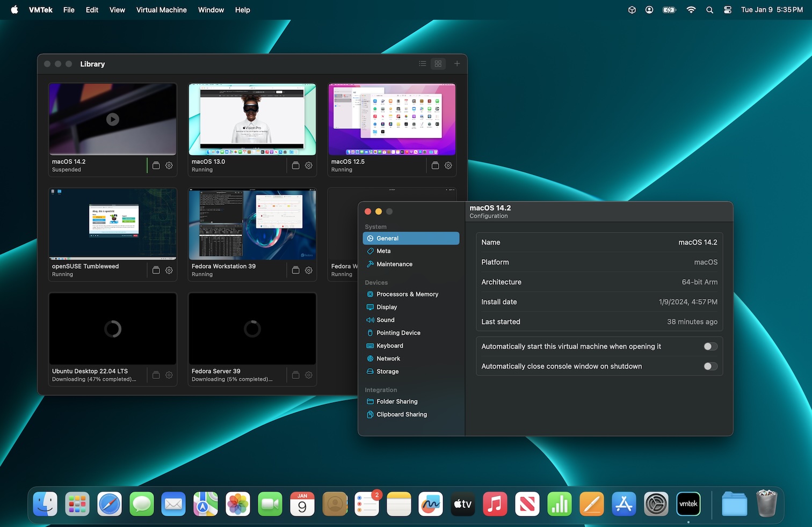Open the View menu
The image size is (812, 527).
click(x=117, y=10)
